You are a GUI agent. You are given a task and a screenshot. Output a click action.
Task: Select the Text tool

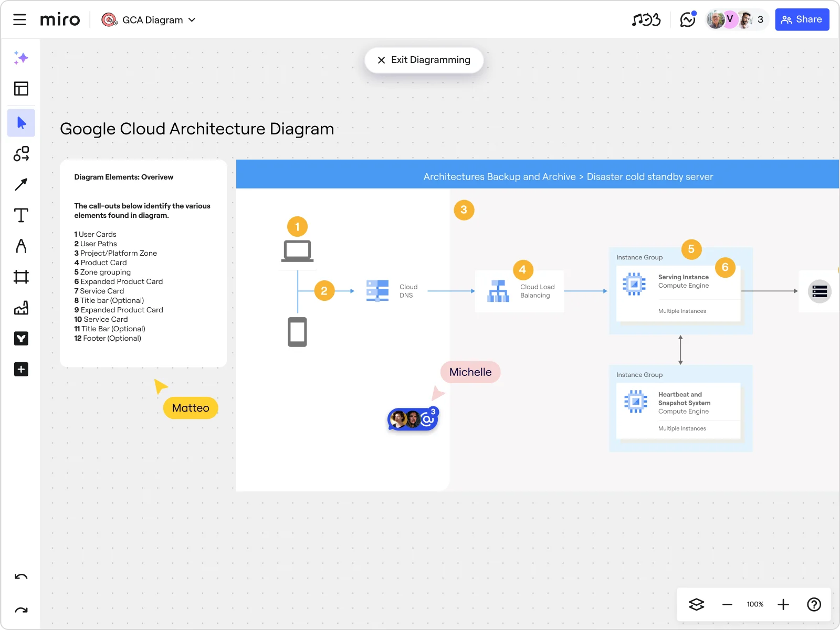pos(21,215)
